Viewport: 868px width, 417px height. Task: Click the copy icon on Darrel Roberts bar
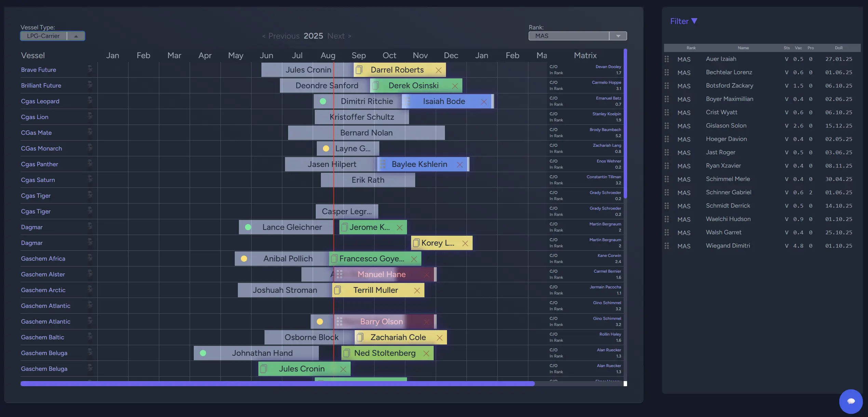[359, 70]
